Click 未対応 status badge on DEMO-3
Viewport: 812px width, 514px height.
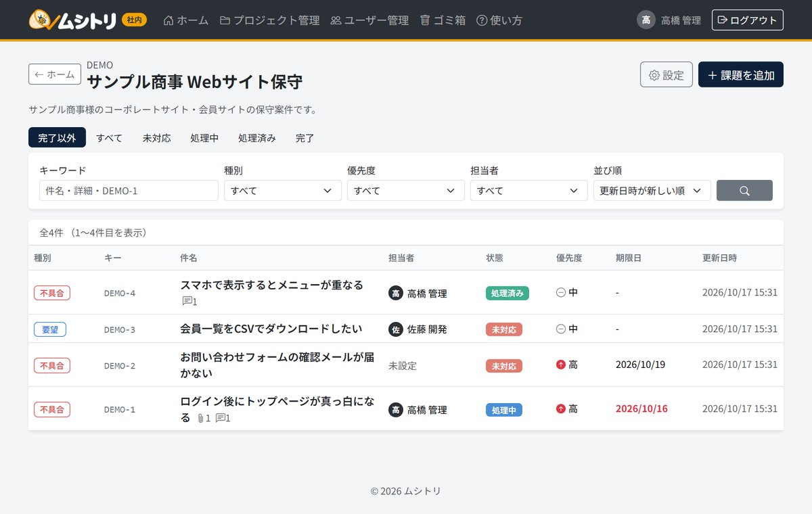click(504, 329)
